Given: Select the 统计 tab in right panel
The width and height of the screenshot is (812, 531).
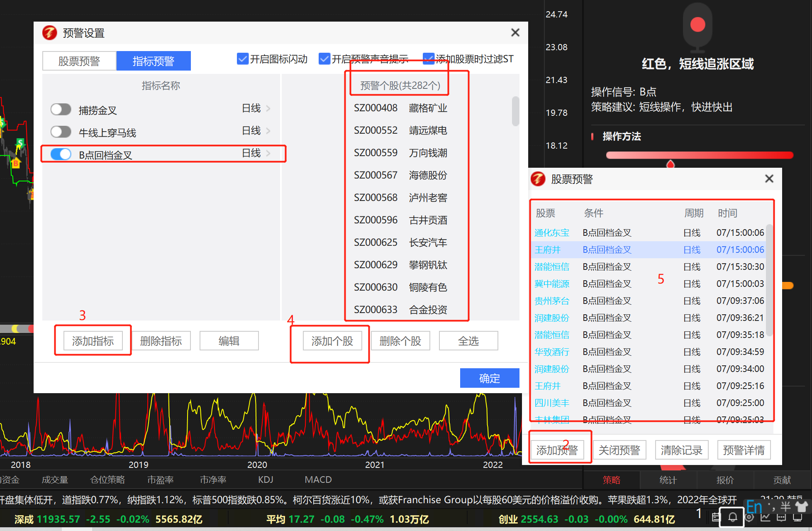Looking at the screenshot, I should (668, 480).
